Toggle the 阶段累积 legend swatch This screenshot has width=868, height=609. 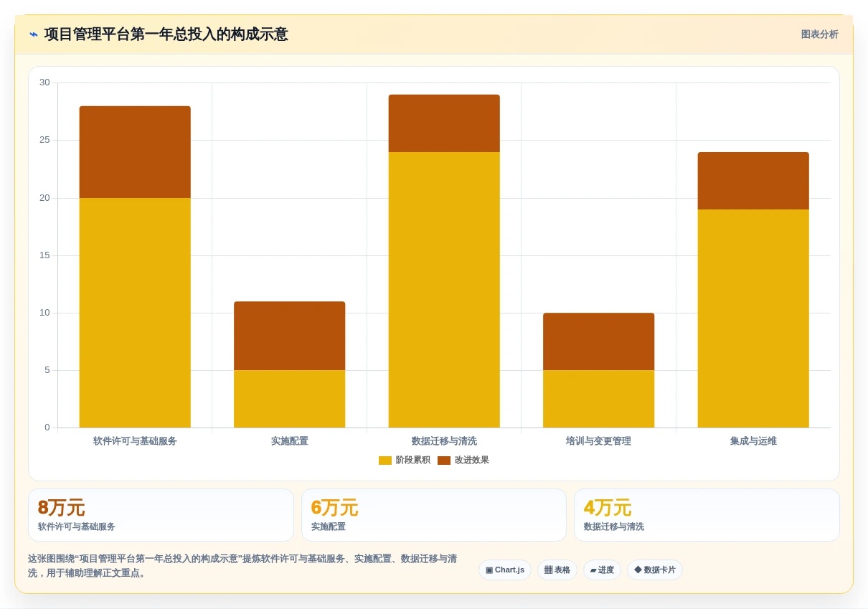coord(385,461)
